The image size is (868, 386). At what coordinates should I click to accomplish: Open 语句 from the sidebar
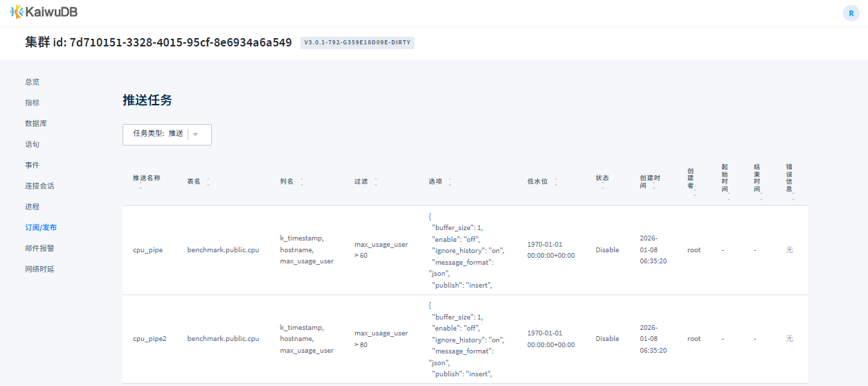coord(33,144)
